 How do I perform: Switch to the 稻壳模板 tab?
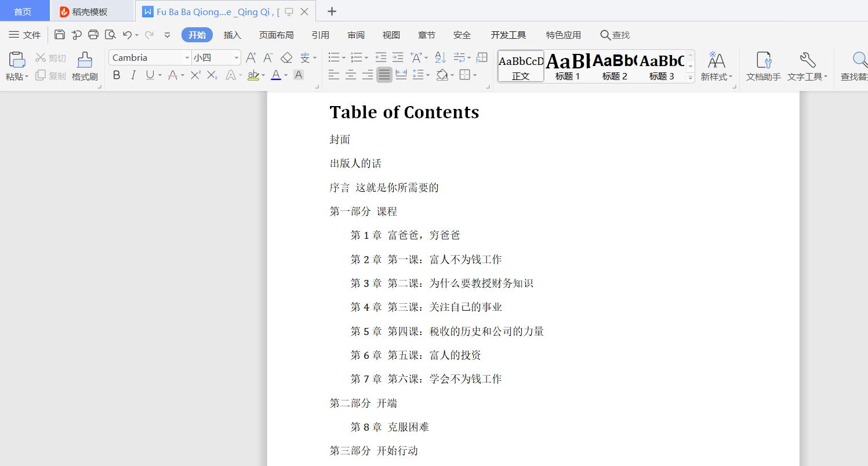[x=92, y=12]
